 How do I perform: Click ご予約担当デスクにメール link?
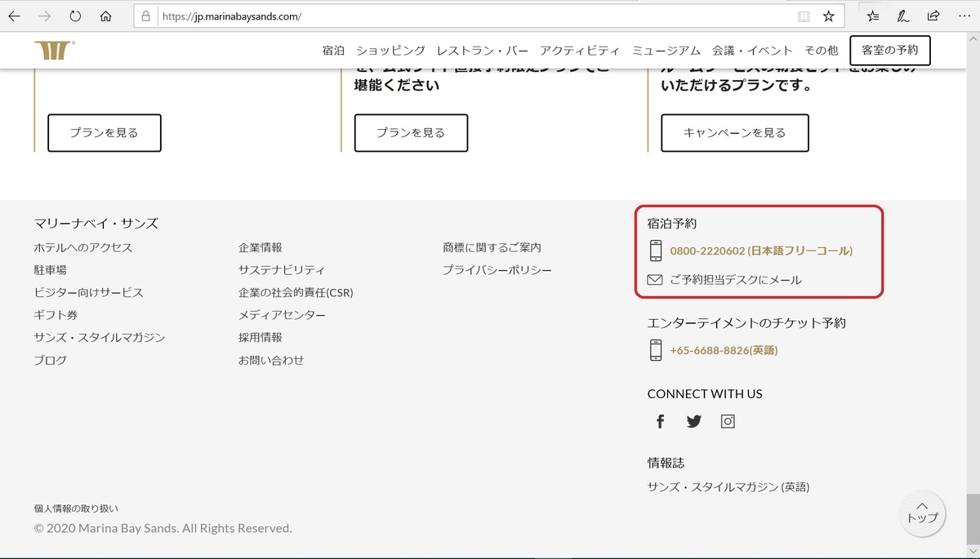pyautogui.click(x=736, y=280)
